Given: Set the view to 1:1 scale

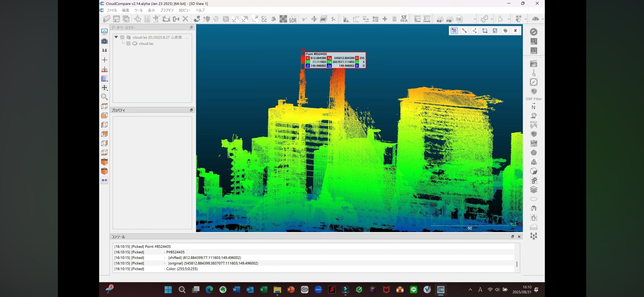Looking at the screenshot, I should [x=104, y=50].
